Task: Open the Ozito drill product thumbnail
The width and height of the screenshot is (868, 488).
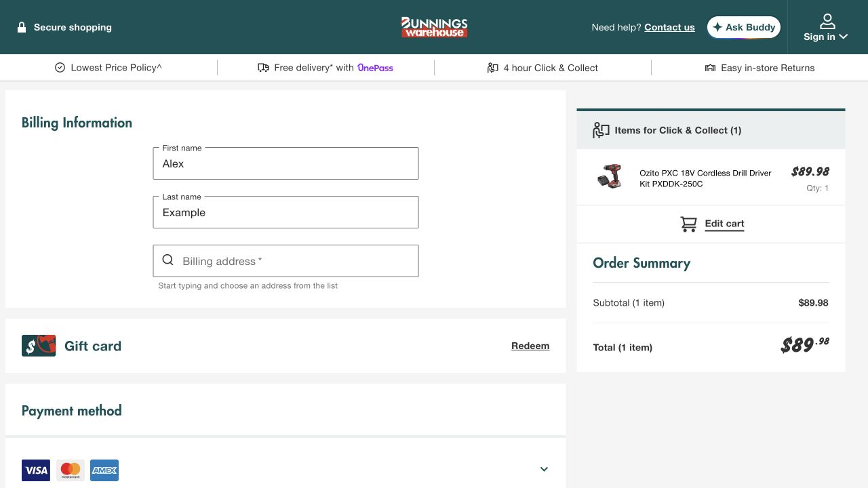Action: pyautogui.click(x=609, y=178)
